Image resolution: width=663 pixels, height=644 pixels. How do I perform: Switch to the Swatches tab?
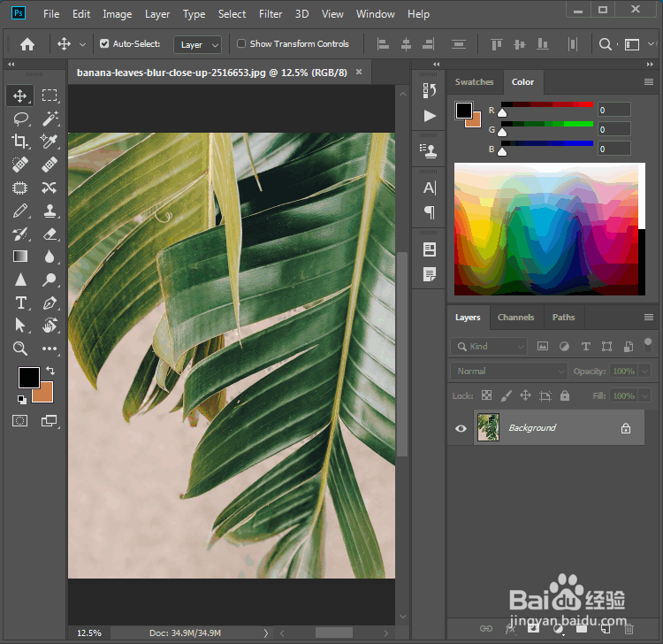(x=474, y=82)
